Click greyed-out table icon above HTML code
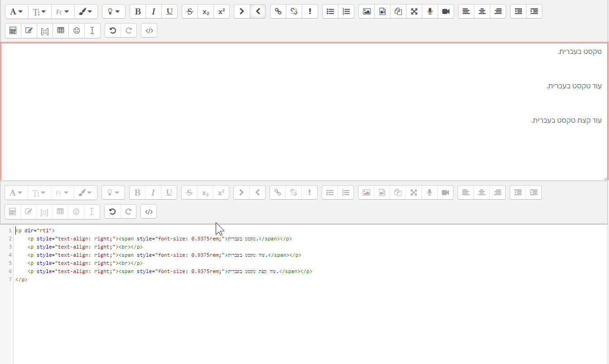Viewport: 609px width, 364px height. coord(60,211)
